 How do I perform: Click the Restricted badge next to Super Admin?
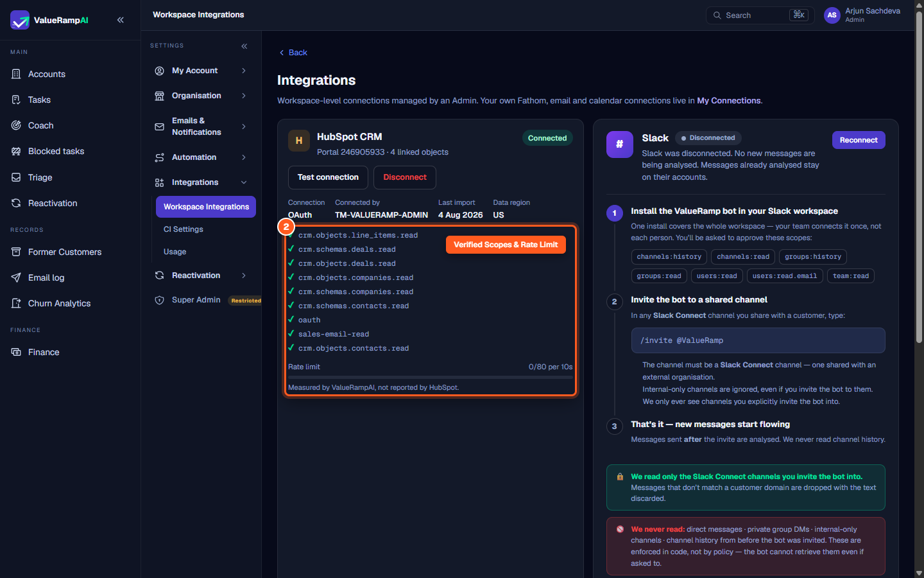[x=246, y=301]
